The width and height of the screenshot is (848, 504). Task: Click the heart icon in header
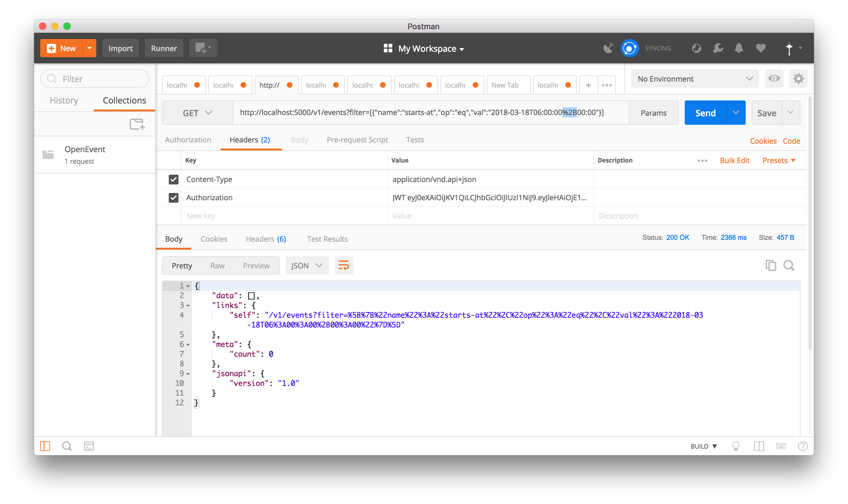pos(761,48)
